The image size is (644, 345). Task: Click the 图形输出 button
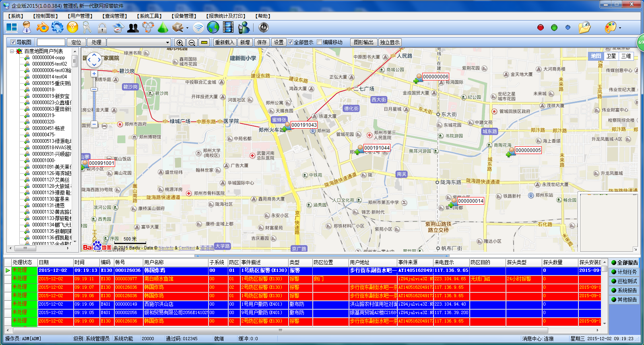coord(363,43)
